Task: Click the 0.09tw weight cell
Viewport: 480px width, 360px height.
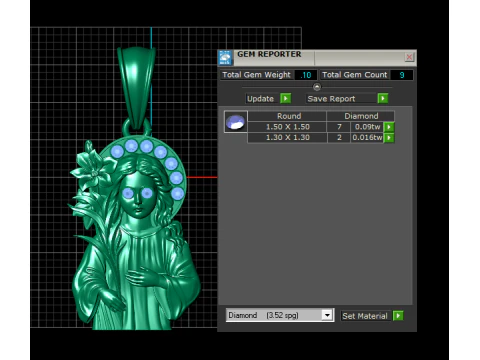Action: [367, 127]
